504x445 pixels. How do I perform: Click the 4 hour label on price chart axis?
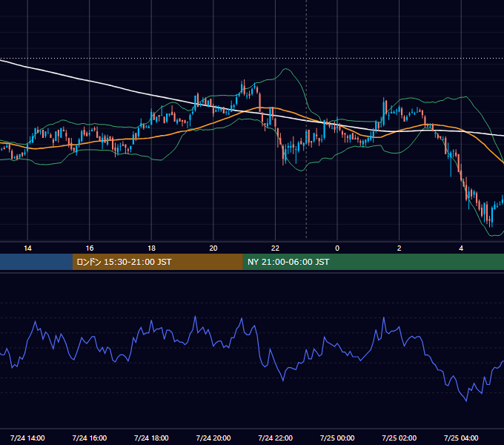tap(461, 248)
